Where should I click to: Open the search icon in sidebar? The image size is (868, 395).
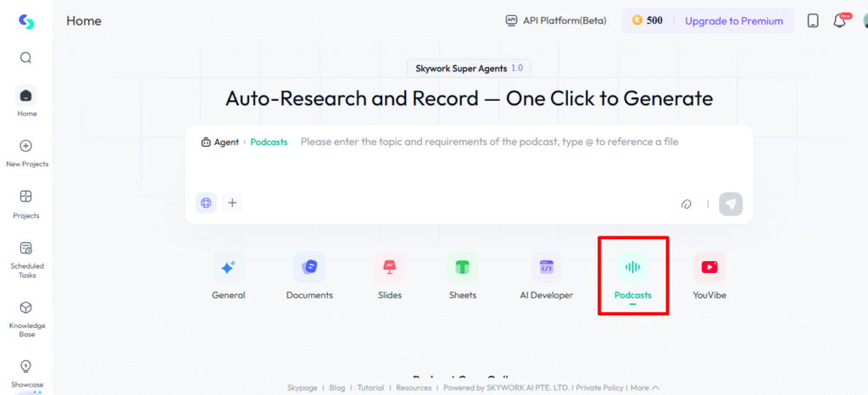26,58
